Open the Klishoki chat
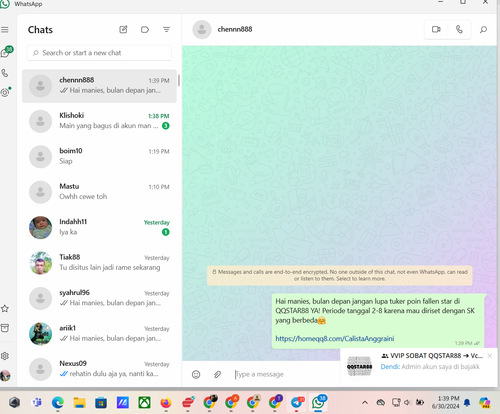The height and width of the screenshot is (414, 500). pyautogui.click(x=99, y=121)
